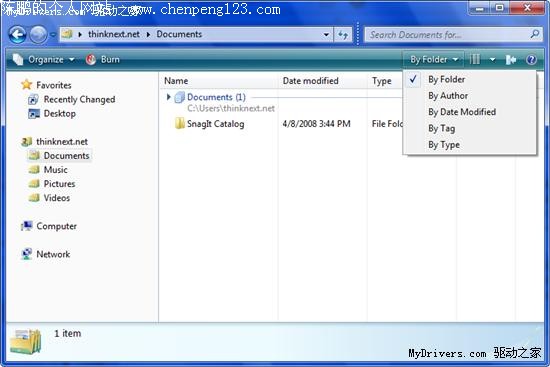Open the recent pages arrow beside Forward
This screenshot has height=367, width=550.
click(53, 35)
